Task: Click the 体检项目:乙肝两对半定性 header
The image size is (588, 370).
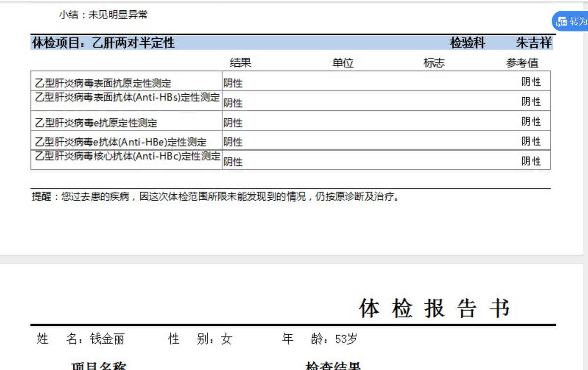Action: [x=103, y=43]
